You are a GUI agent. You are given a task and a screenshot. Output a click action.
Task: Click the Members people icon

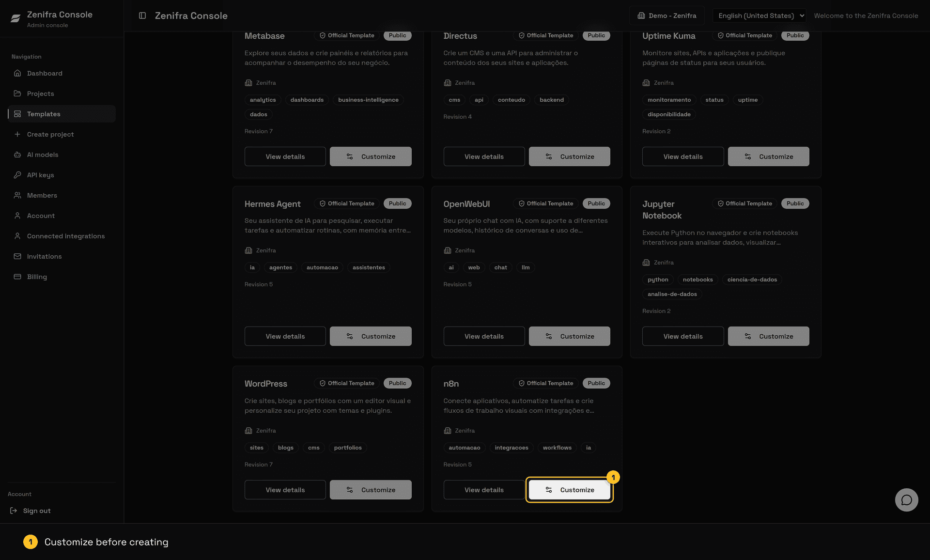[17, 195]
